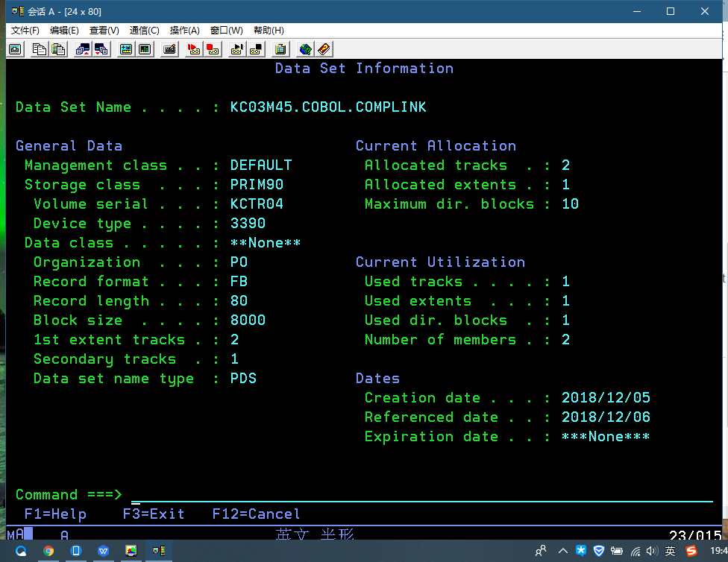The image size is (728, 562).
Task: Click the Maximum dir. blocks value 10
Action: (x=570, y=204)
